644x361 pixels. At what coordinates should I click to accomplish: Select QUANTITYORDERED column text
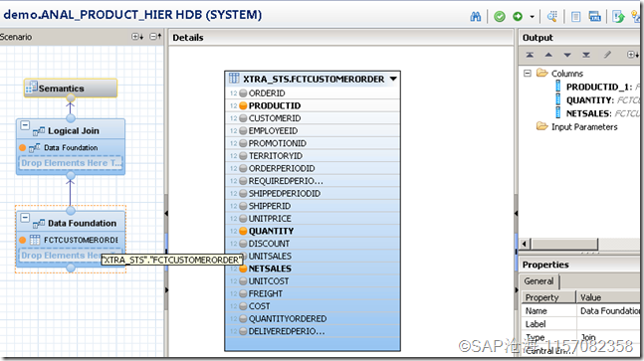coord(288,319)
